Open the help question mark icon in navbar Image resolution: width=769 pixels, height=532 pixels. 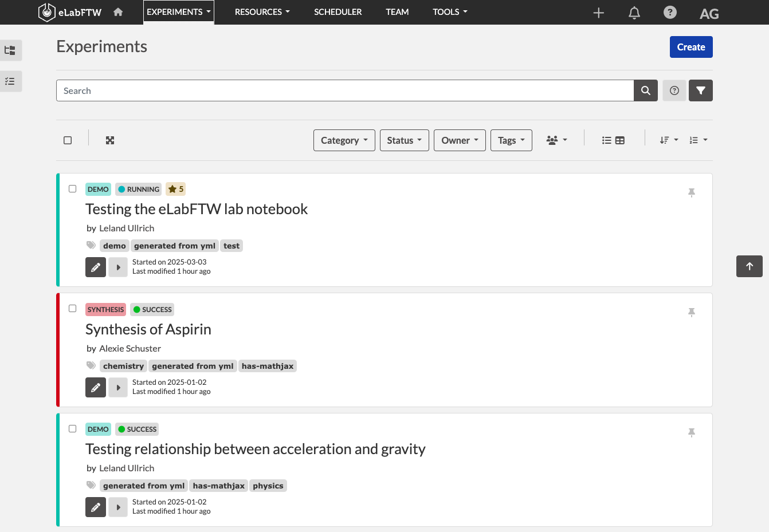(x=670, y=12)
